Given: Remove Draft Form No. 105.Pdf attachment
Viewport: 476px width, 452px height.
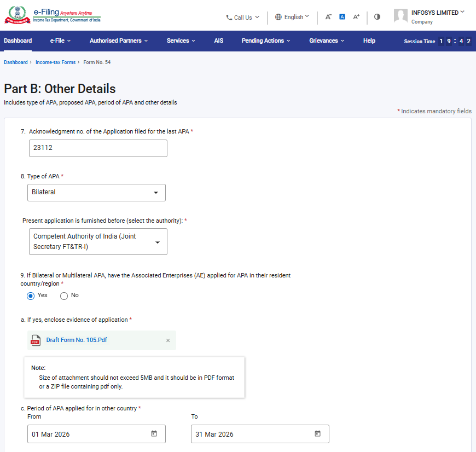Looking at the screenshot, I should coord(168,340).
